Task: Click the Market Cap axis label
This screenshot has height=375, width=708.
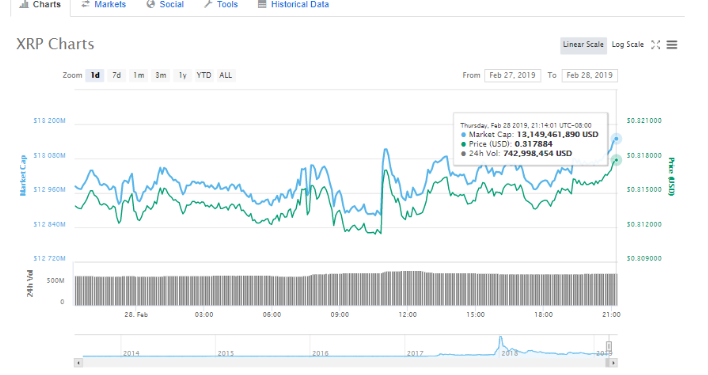Action: [x=23, y=176]
